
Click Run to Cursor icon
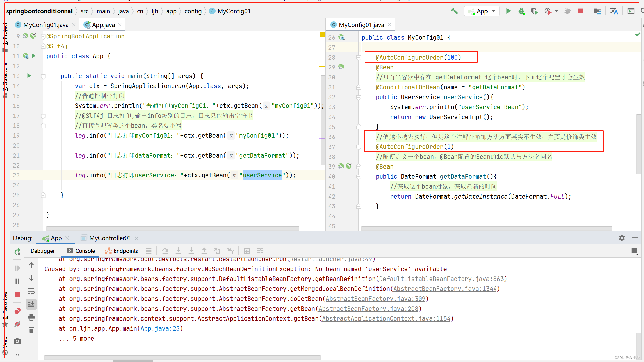230,251
